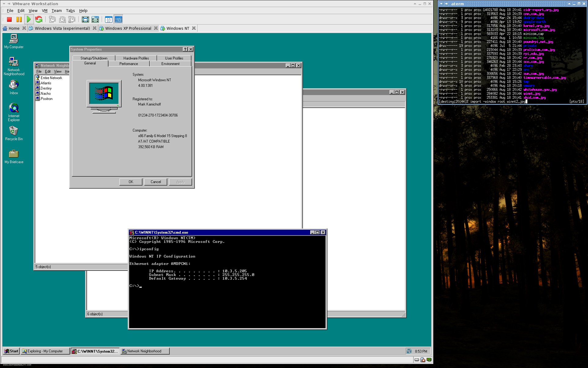Select the Destiny computer entry
Image resolution: width=588 pixels, height=368 pixels.
[x=43, y=88]
